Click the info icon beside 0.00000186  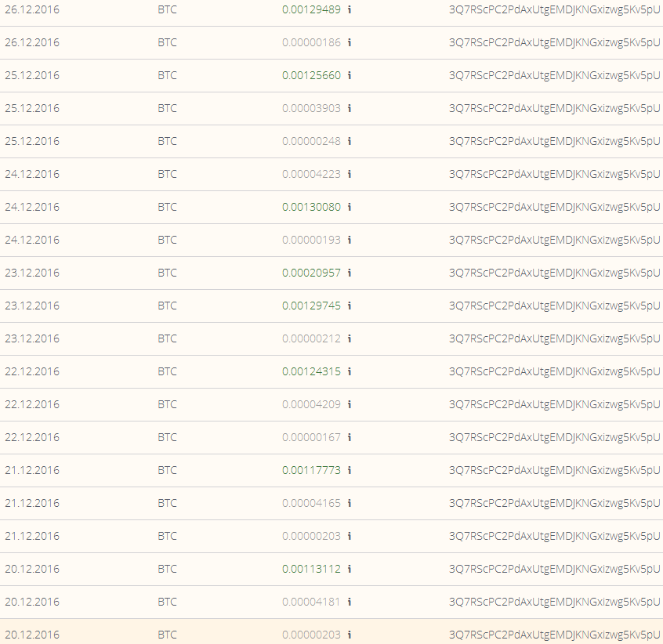point(350,42)
